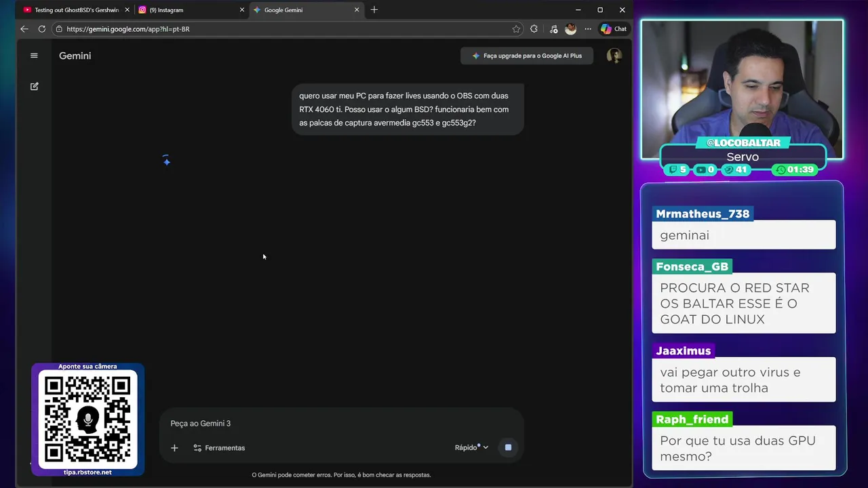Close the GhostBSD YouTube tab

(127, 10)
